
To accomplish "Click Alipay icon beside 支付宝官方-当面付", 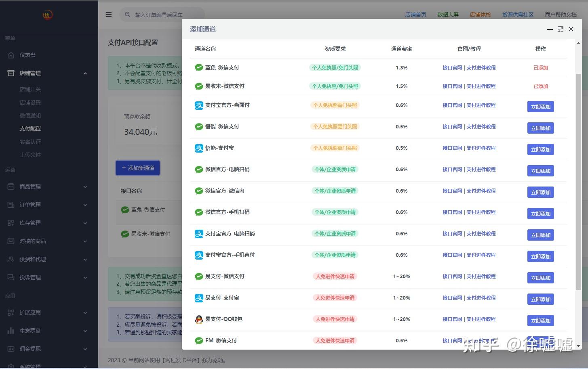I will coord(199,105).
